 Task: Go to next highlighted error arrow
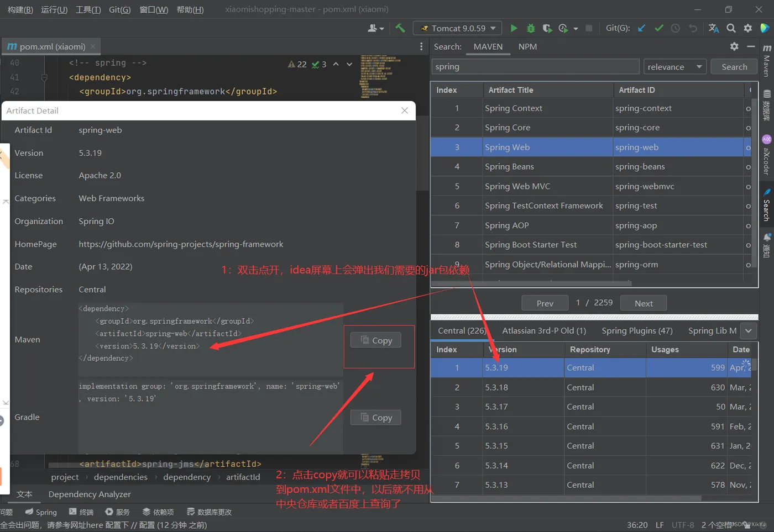(x=349, y=64)
